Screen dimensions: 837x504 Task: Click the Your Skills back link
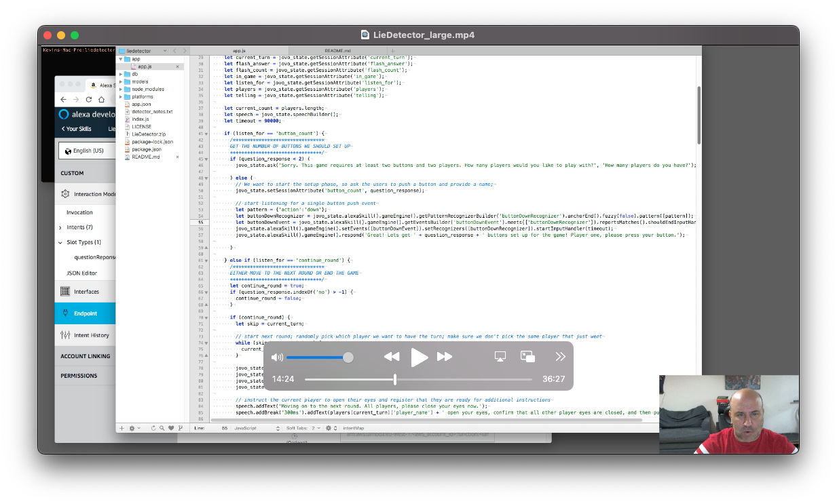tap(76, 129)
